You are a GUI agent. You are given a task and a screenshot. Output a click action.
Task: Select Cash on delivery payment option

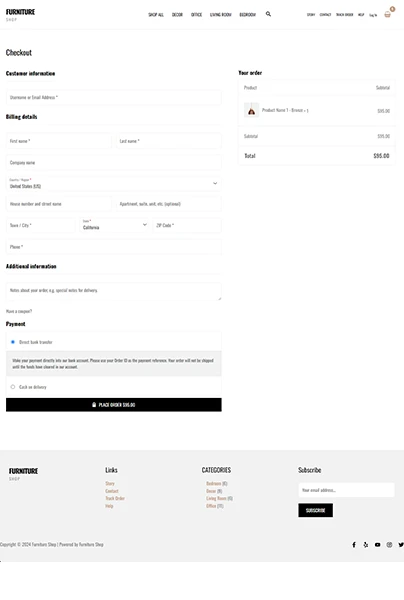[13, 387]
